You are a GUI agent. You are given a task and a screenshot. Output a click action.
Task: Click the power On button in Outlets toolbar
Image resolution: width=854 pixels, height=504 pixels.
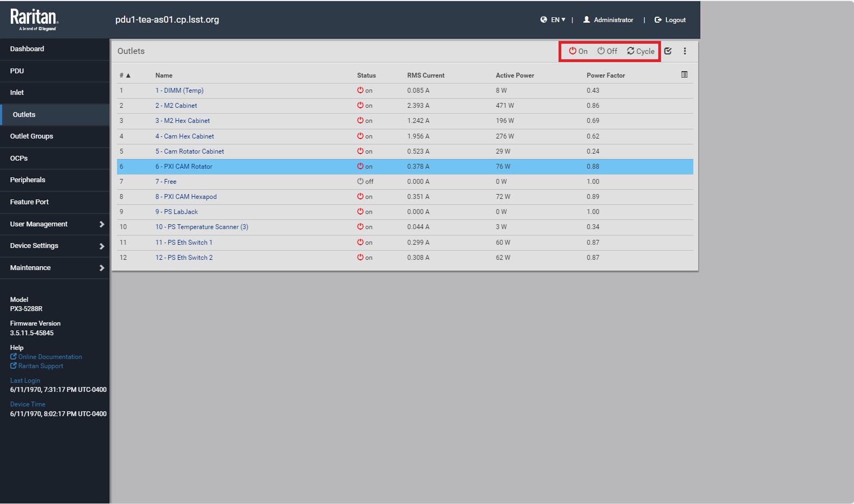click(x=578, y=51)
